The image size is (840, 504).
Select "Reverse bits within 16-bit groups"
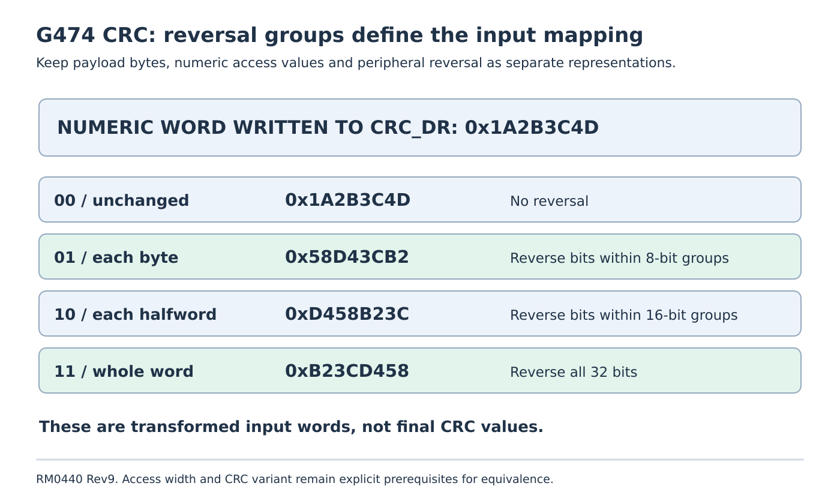pyautogui.click(x=623, y=315)
